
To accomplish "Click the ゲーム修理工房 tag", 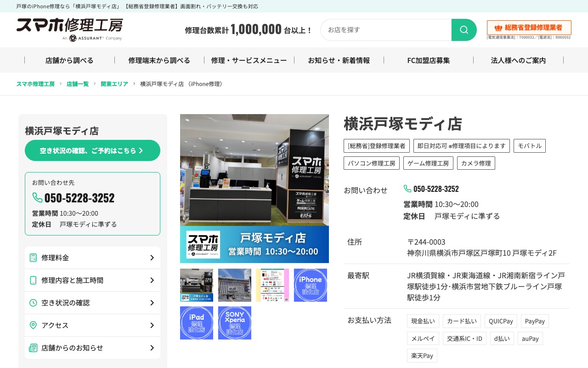I will (428, 163).
